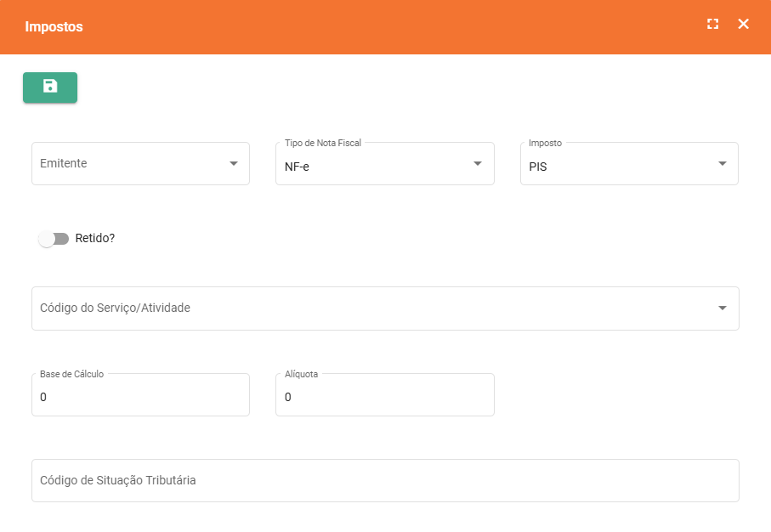771x532 pixels.
Task: Expand the Código do Serviço/Atividade arrow
Action: pyautogui.click(x=722, y=308)
